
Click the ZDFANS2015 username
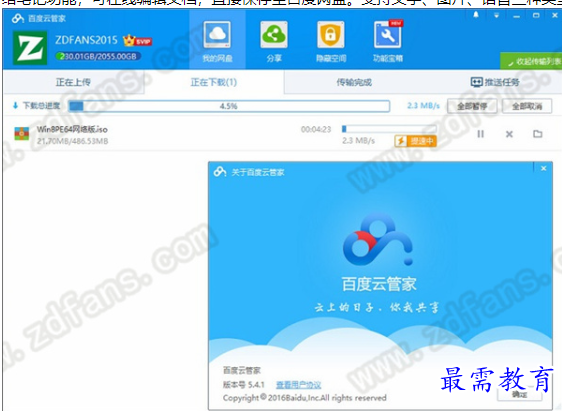click(86, 40)
